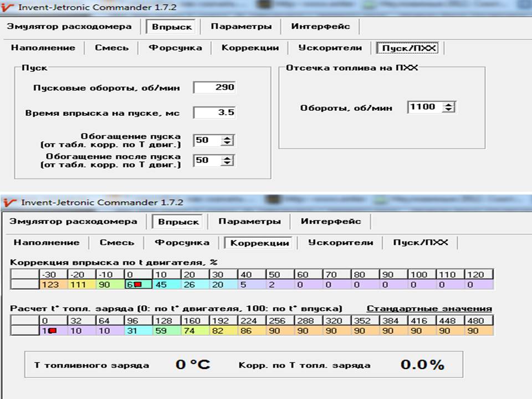The width and height of the screenshot is (532, 399).
Task: Select the orange -30 correction cell with 123
Action: [x=54, y=284]
